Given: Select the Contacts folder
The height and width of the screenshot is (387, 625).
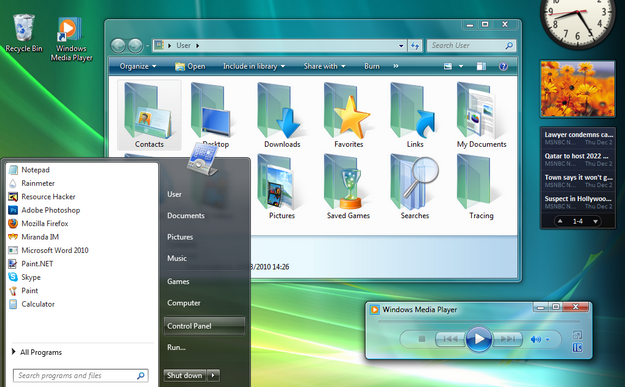Looking at the screenshot, I should 149,115.
